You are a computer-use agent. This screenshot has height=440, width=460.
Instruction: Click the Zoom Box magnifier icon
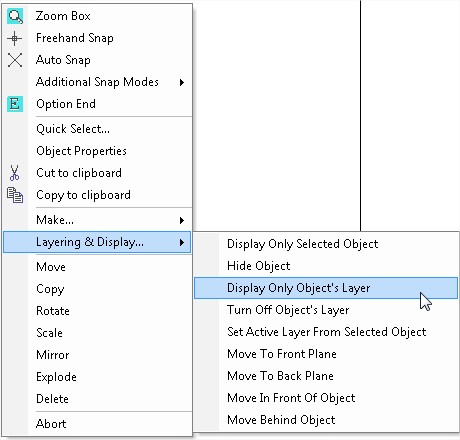pos(15,16)
